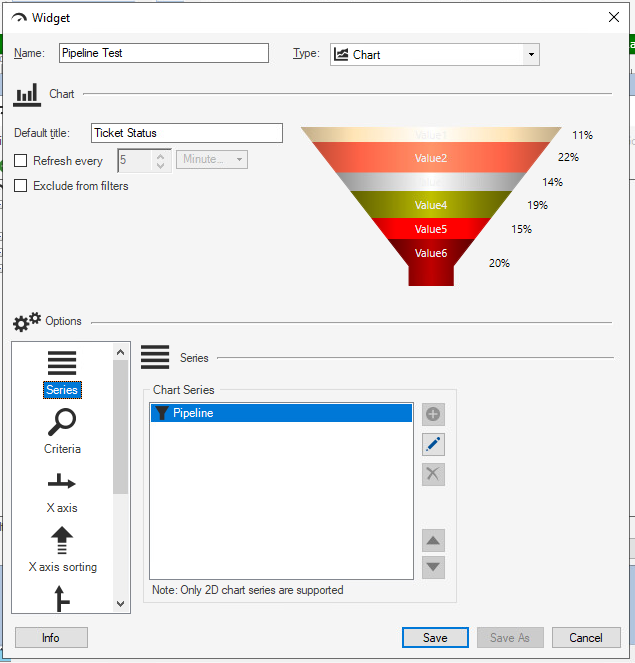Click the Save button
This screenshot has width=635, height=663.
tap(435, 638)
